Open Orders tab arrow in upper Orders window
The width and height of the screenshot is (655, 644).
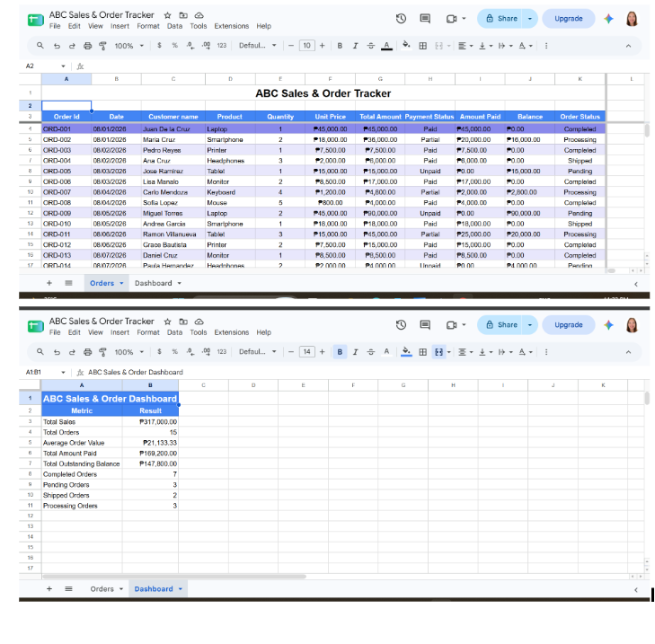tap(121, 283)
